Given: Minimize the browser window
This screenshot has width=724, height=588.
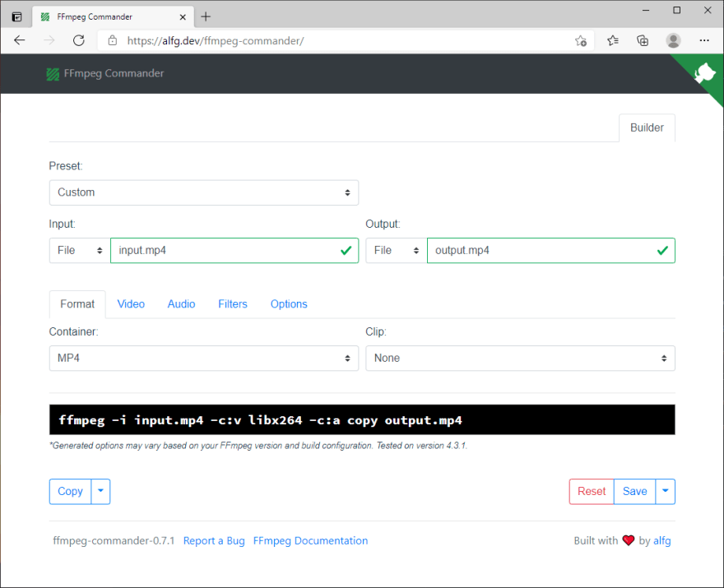Looking at the screenshot, I should pyautogui.click(x=646, y=10).
